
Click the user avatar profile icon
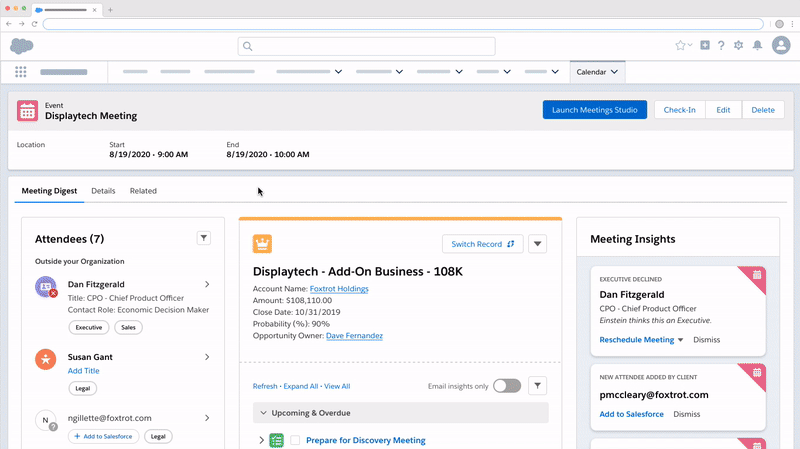[781, 46]
